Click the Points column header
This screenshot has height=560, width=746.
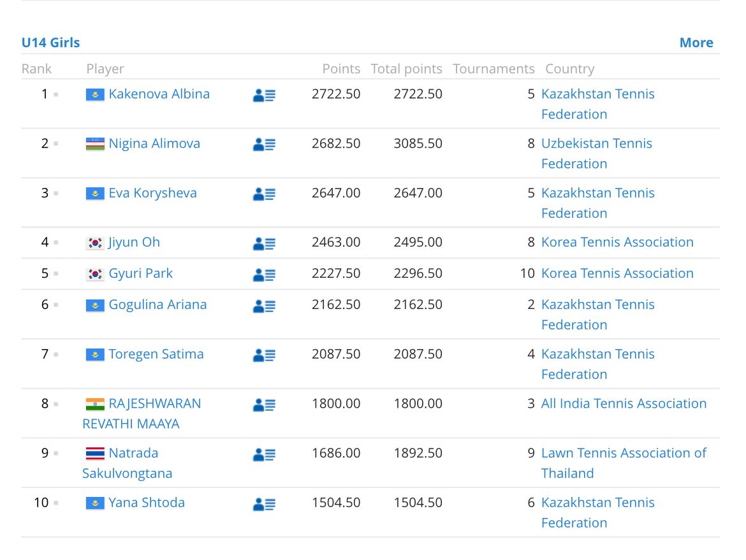pos(341,69)
